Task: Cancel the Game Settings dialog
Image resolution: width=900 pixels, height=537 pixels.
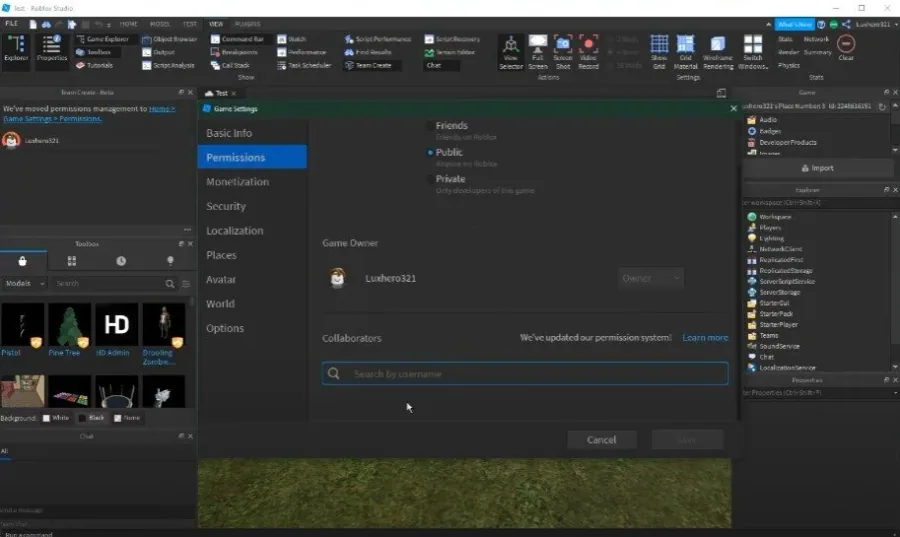Action: [x=602, y=440]
